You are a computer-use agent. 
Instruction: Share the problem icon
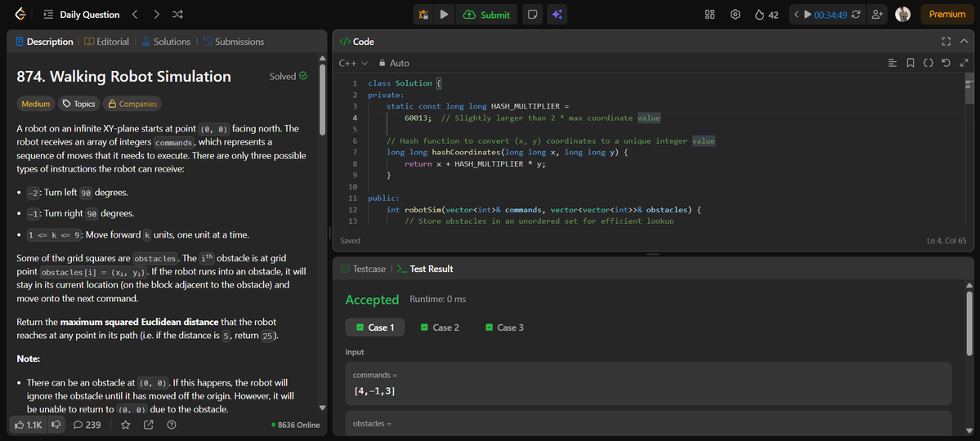[149, 425]
